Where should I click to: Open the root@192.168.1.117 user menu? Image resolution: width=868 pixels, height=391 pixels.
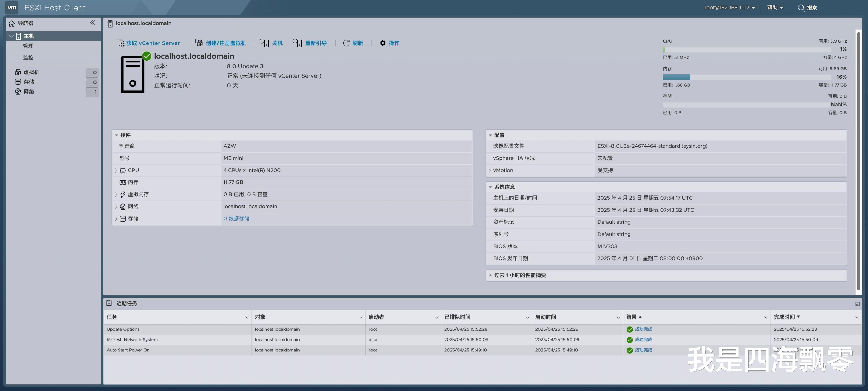(x=729, y=8)
